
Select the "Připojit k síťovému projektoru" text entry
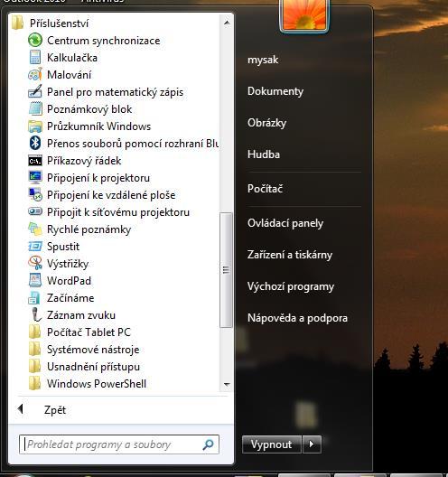tap(118, 212)
